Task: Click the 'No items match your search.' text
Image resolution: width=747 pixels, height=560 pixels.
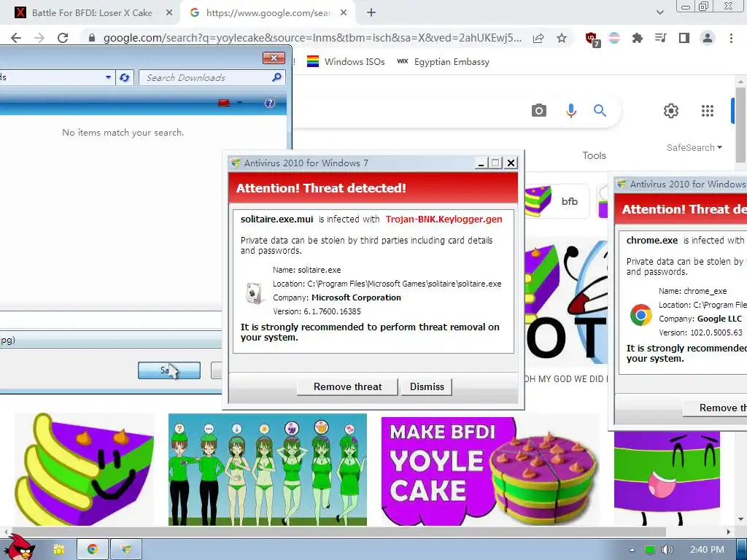Action: point(123,133)
